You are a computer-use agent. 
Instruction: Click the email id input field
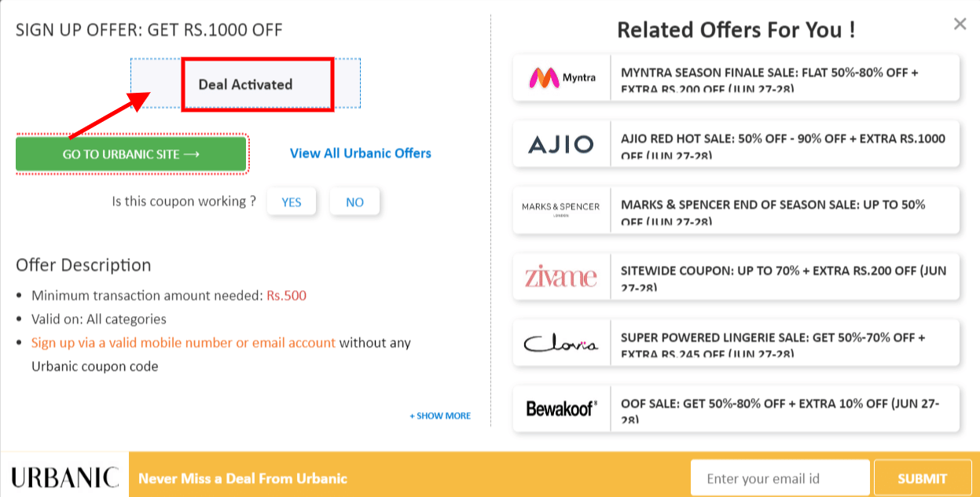pos(780,477)
